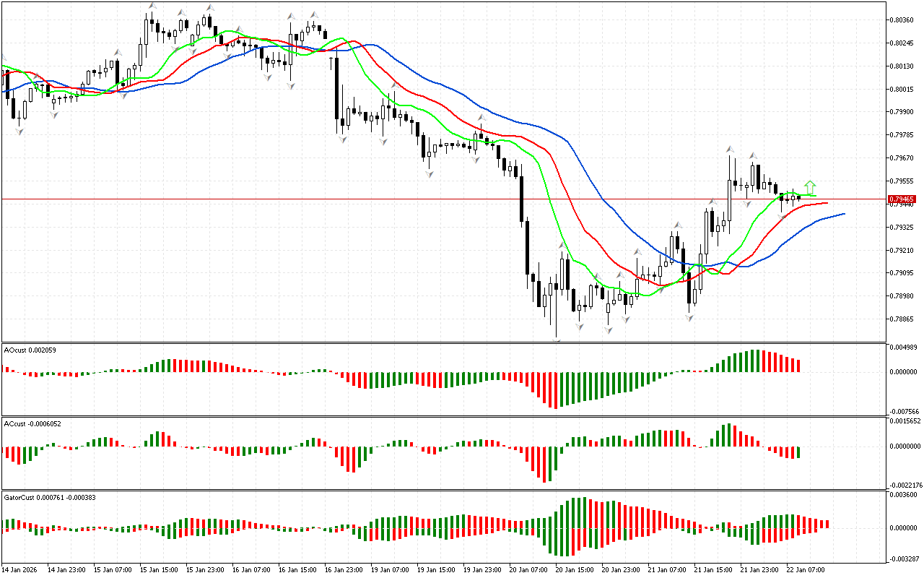Click the 14 Jan 2026 date label

[x=22, y=570]
